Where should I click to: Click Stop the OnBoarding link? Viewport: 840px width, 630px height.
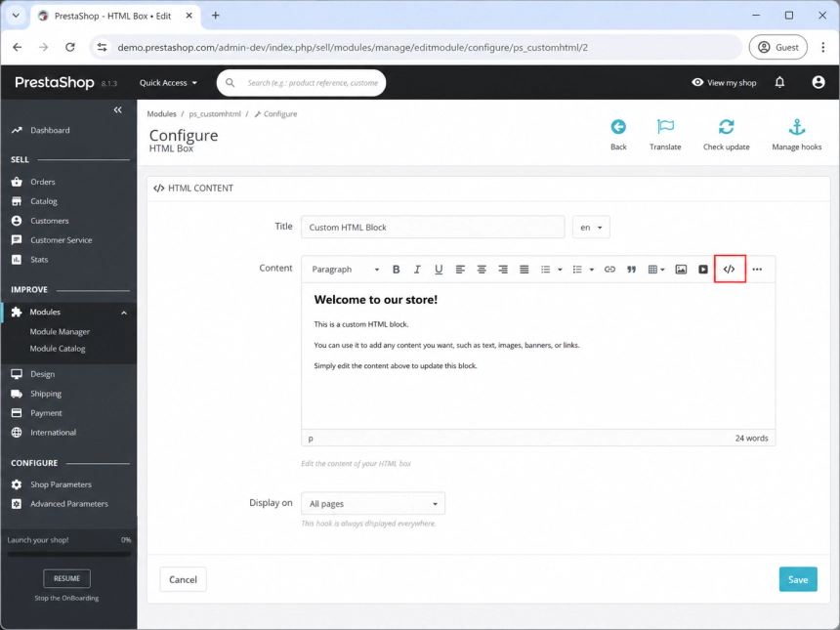[66, 598]
